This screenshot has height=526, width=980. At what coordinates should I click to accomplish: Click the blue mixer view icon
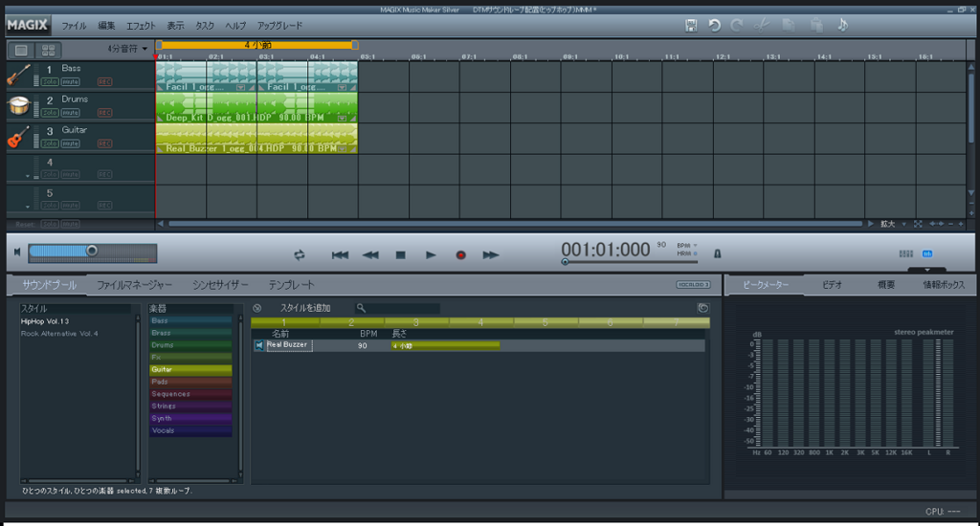pyautogui.click(x=927, y=253)
